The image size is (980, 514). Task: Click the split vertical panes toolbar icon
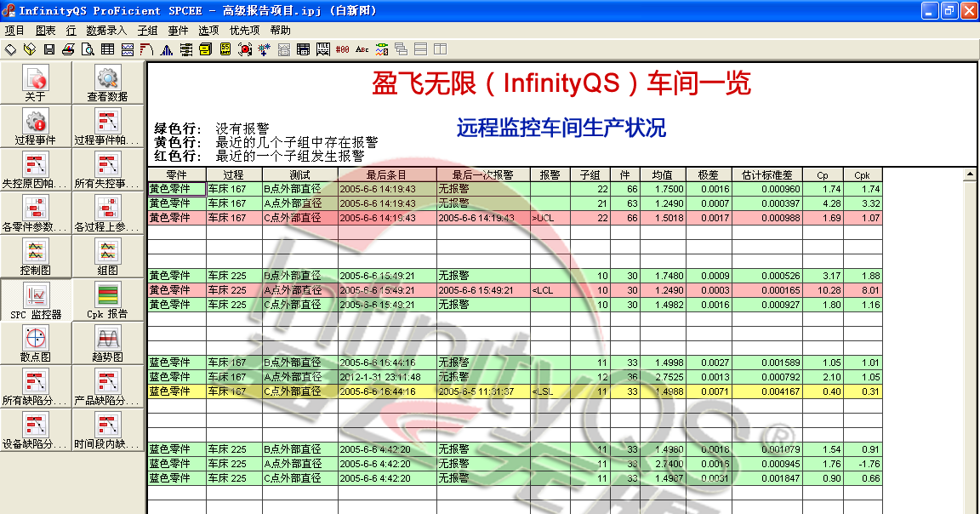pyautogui.click(x=440, y=49)
